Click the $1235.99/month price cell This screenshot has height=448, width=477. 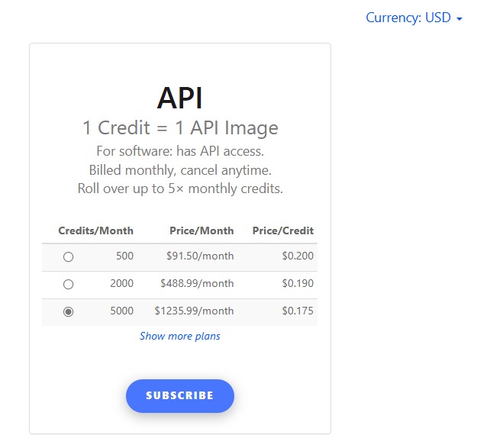click(x=194, y=311)
